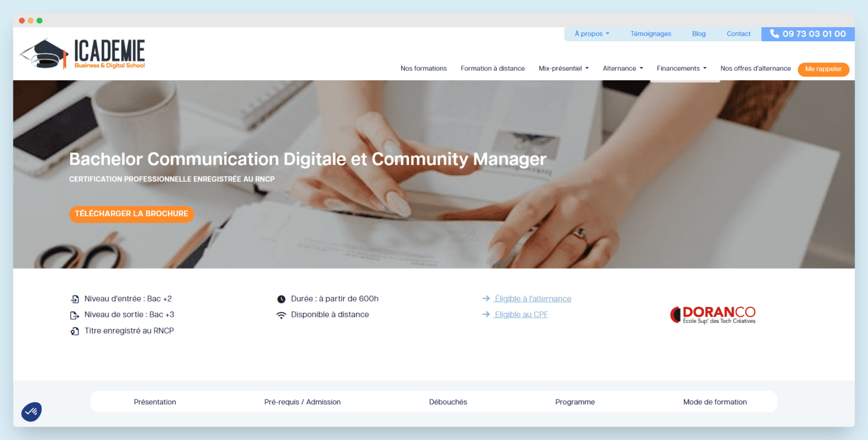868x440 pixels.
Task: Click the icon beside Titre enregistré au RNCP
Action: pos(75,331)
